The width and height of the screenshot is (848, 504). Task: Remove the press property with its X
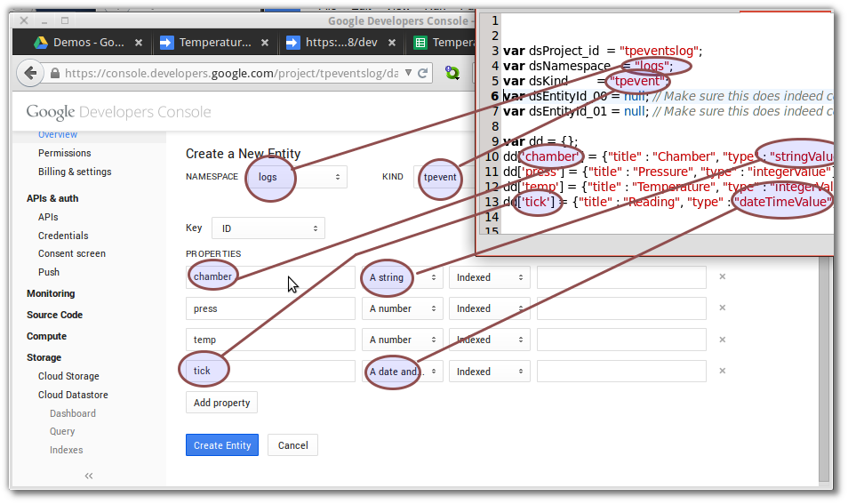[722, 308]
